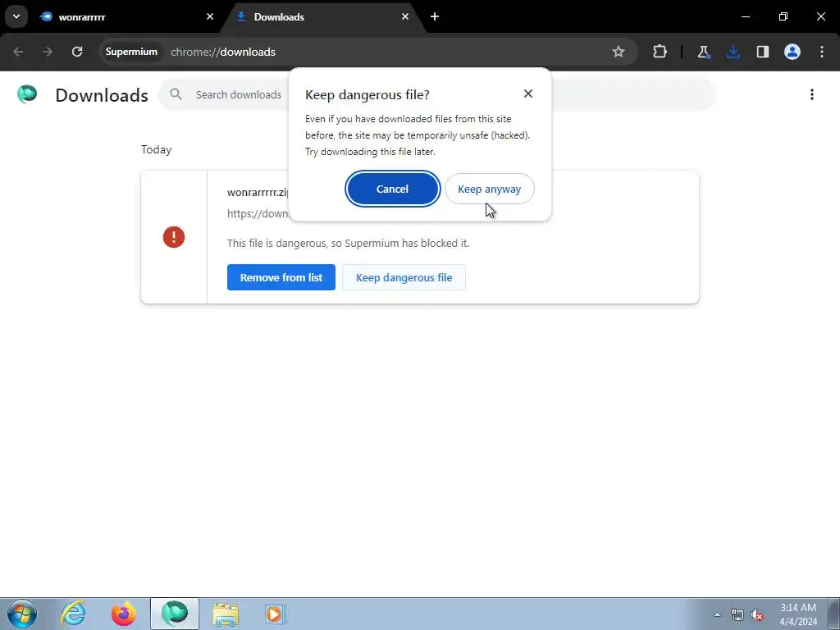Screen dimensions: 840x630
Task: Open the toolbar downloads icon
Action: [x=733, y=52]
